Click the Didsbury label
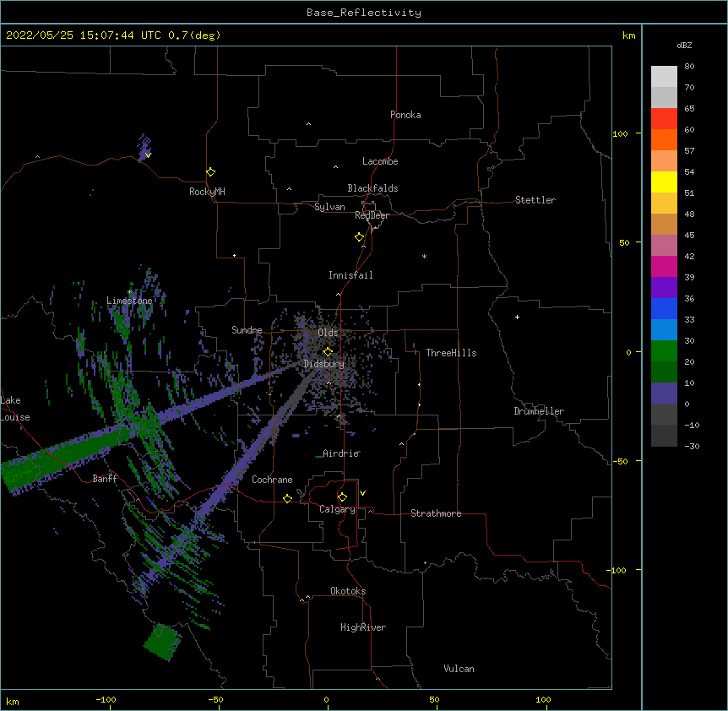The width and height of the screenshot is (728, 711). coord(324,364)
